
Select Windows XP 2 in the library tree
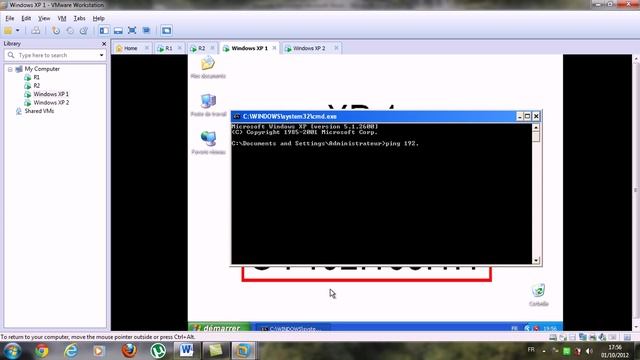(x=51, y=102)
